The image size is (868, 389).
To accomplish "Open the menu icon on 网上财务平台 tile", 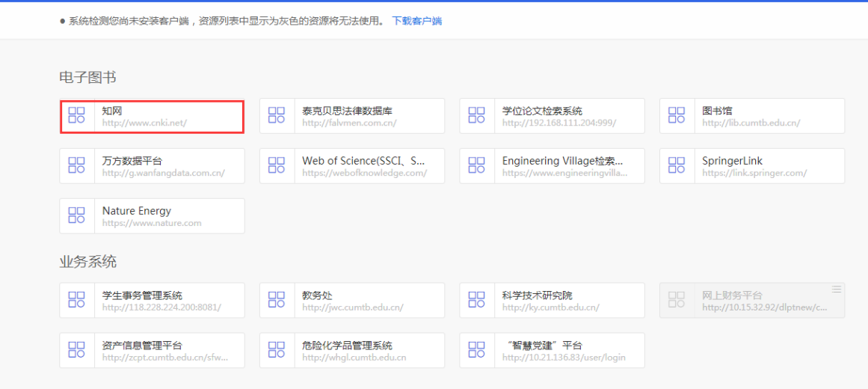I will pyautogui.click(x=837, y=289).
